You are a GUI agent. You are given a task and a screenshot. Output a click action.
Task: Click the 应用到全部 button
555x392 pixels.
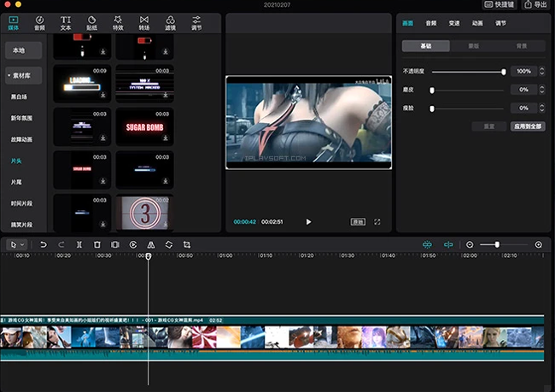(527, 126)
